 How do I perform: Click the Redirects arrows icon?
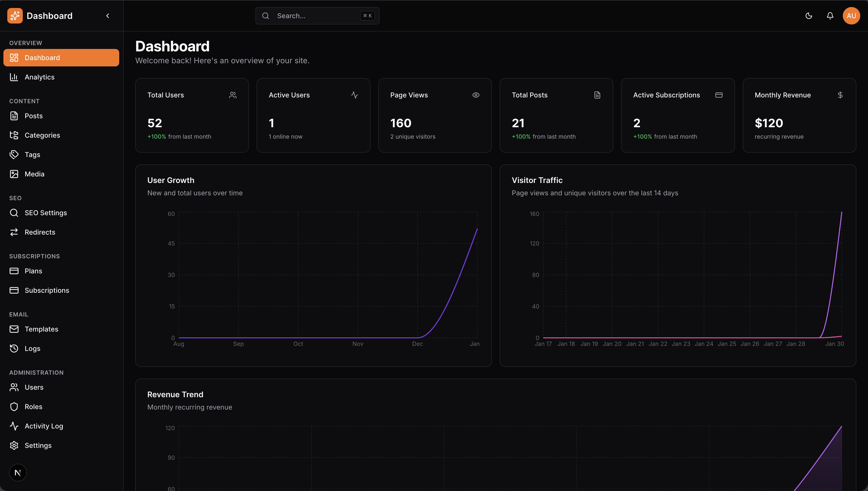point(14,232)
